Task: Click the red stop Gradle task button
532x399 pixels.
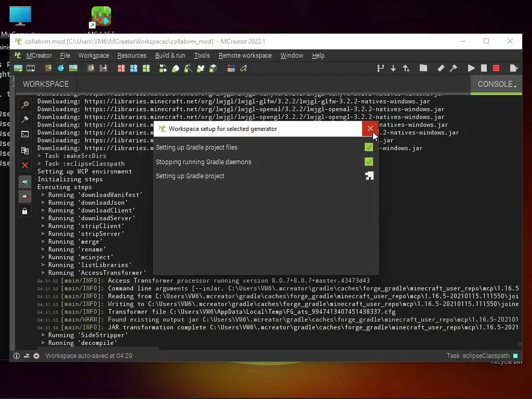Action: pos(496,68)
